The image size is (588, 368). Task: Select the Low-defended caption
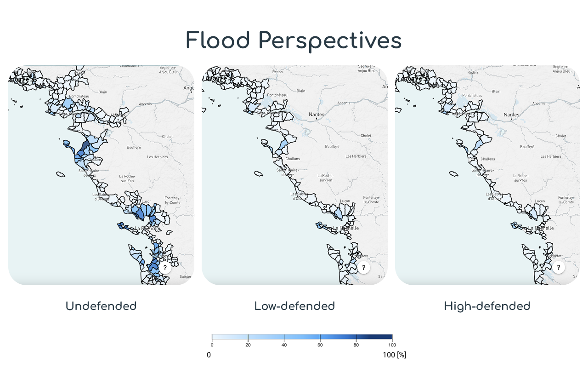[294, 306]
